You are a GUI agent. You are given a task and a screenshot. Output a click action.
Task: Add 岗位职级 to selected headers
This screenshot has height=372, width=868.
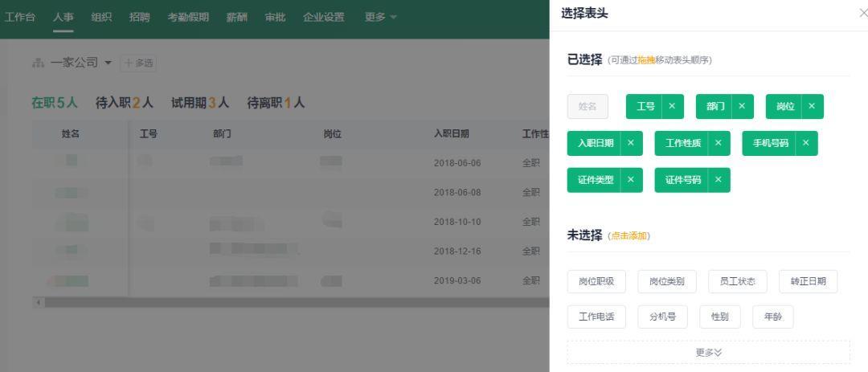coord(596,281)
